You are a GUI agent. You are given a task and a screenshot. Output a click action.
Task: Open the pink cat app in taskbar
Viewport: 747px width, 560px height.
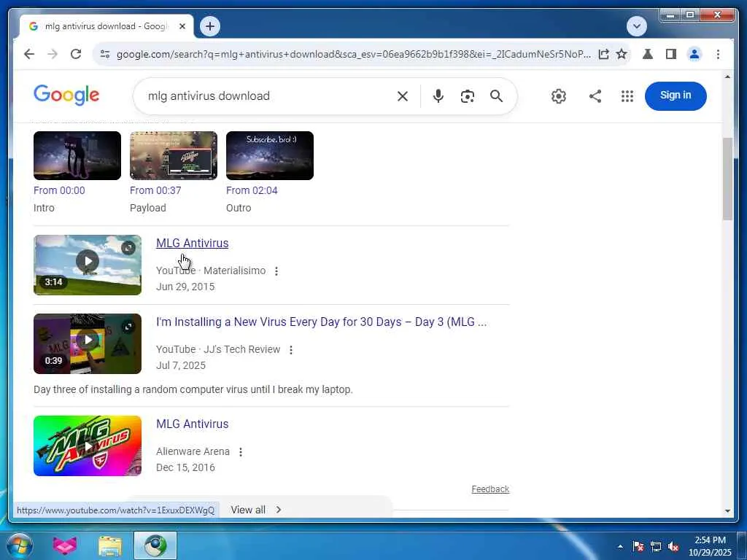click(x=65, y=545)
